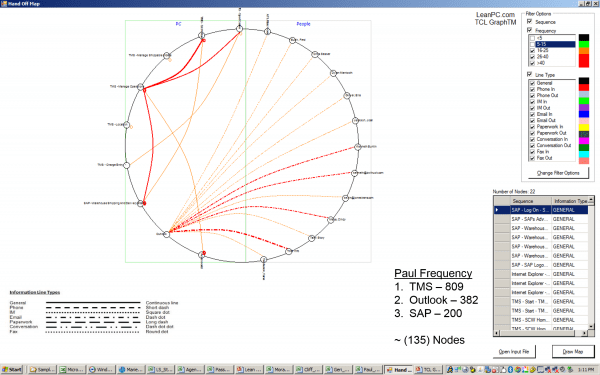Click the SAP Warehouse node on the circle
The width and height of the screenshot is (600, 375).
click(x=140, y=204)
